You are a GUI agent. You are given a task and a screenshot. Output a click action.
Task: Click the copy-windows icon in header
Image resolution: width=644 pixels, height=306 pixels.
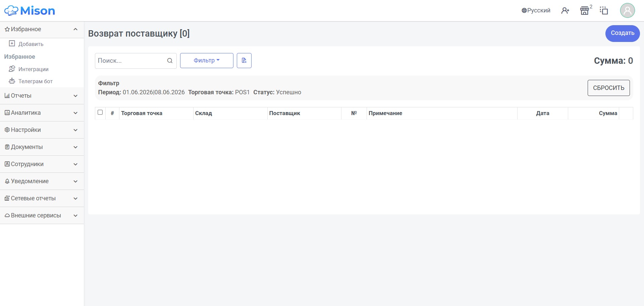point(604,11)
